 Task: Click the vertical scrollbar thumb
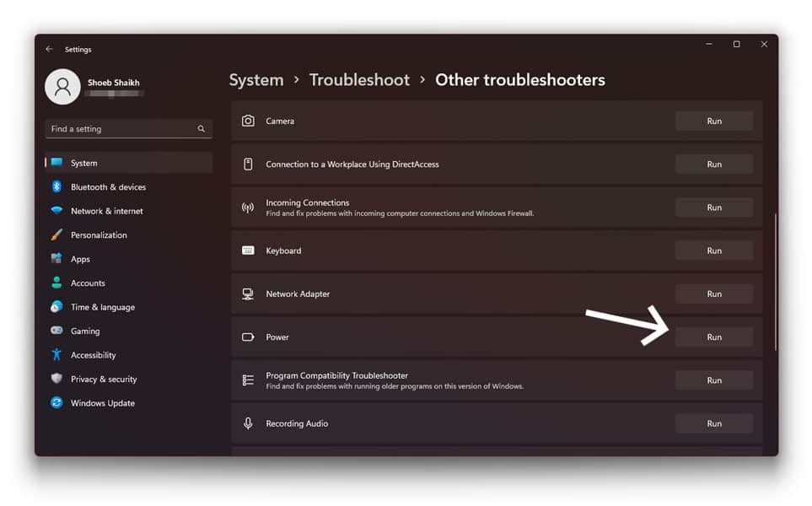[775, 283]
